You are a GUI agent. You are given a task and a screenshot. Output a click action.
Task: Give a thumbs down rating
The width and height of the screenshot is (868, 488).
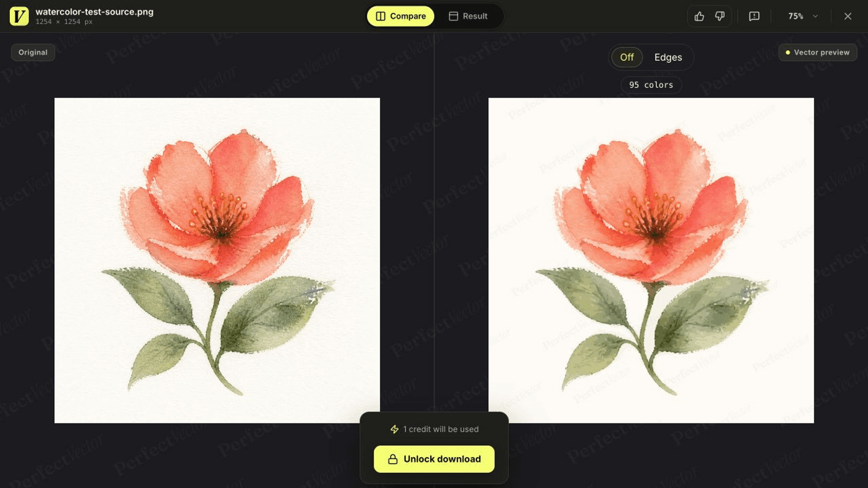click(x=720, y=16)
